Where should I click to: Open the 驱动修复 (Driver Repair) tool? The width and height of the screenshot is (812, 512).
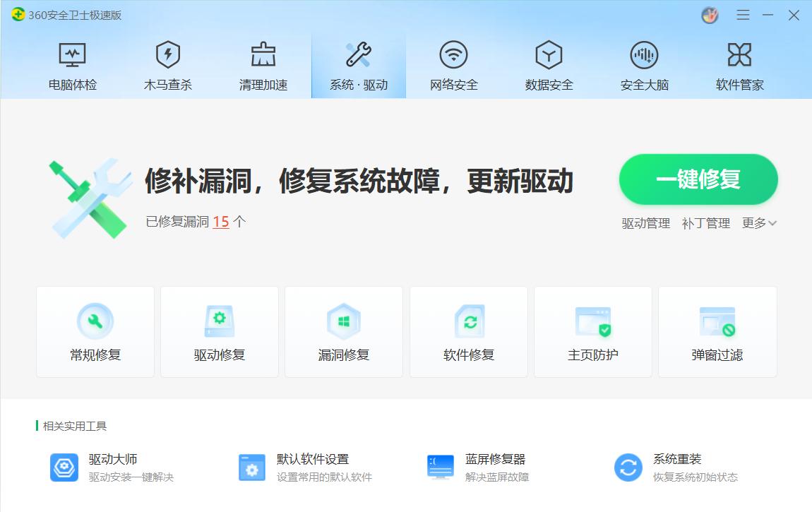tap(219, 331)
